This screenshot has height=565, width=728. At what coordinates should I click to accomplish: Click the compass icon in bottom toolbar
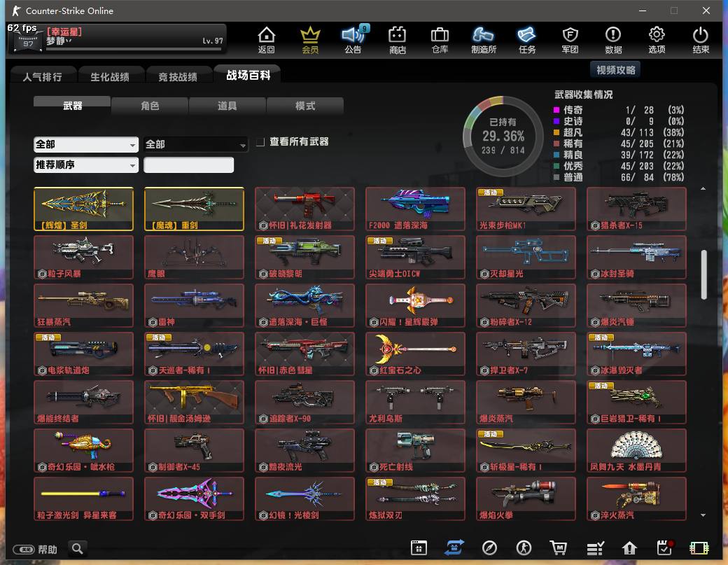coord(489,547)
